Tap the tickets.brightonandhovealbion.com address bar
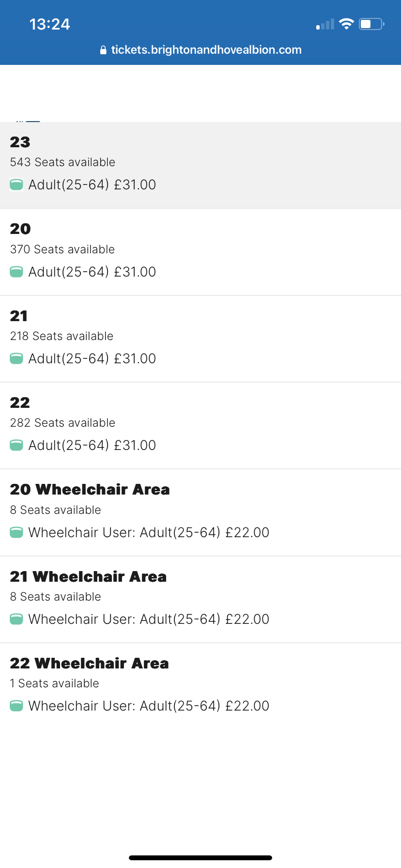The height and width of the screenshot is (868, 401). pyautogui.click(x=200, y=50)
